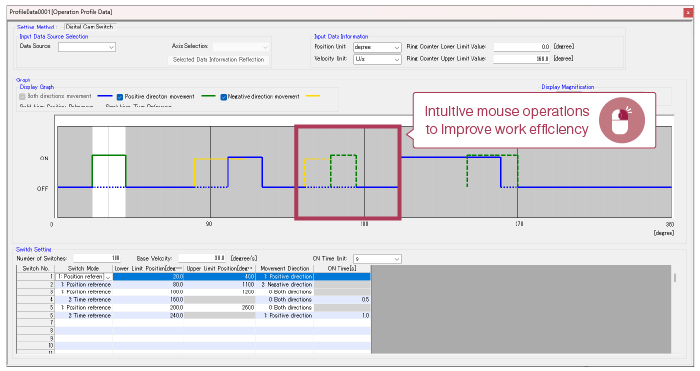Screen dimensions: 700x371
Task: Open the ON Time Unit dropdown
Action: point(377,259)
